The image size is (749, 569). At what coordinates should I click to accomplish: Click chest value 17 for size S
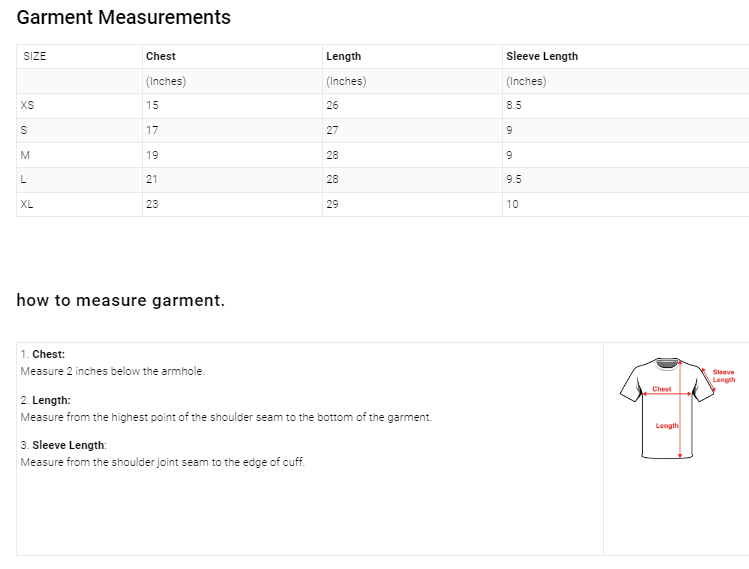pos(152,130)
